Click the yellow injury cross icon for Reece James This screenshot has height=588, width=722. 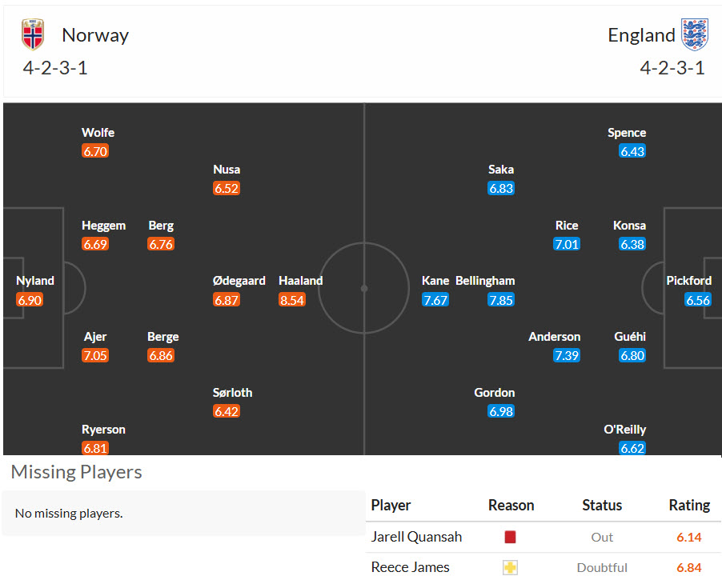point(510,567)
